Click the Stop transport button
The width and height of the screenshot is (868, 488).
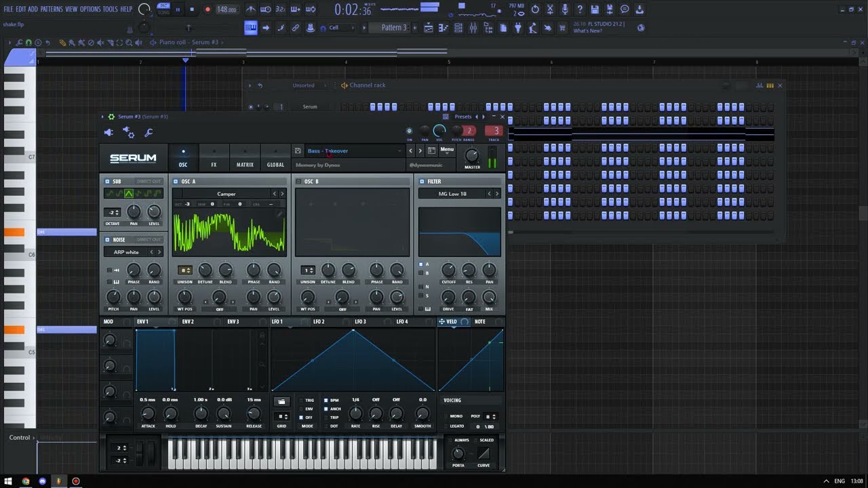coord(192,9)
